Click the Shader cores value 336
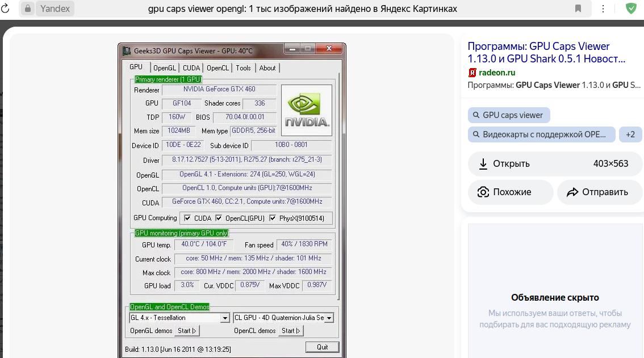Screen dimensions: 644x358 click(260, 103)
